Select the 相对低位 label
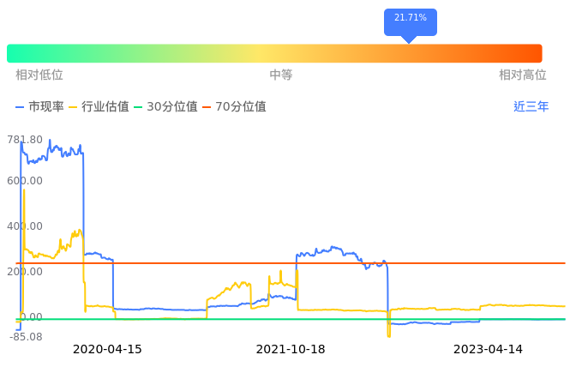This screenshot has height=379, width=588. (39, 75)
